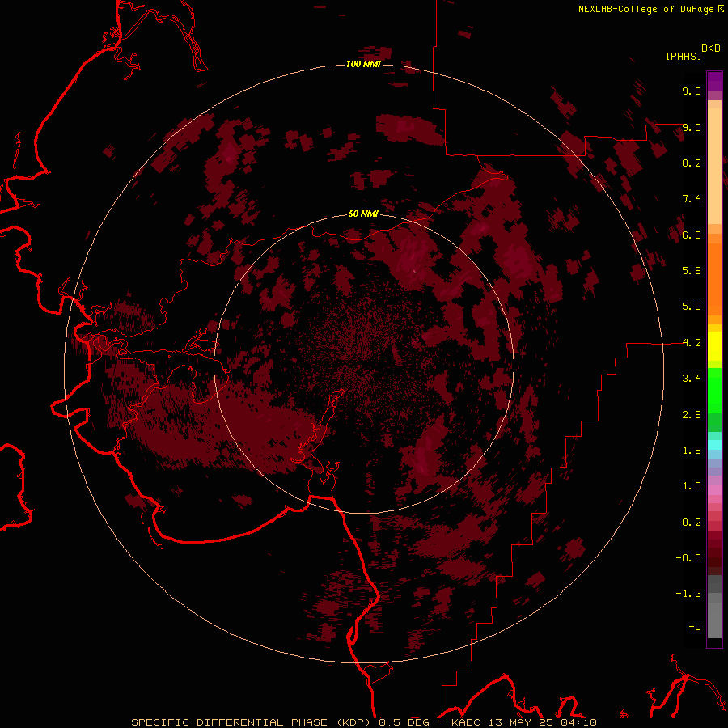This screenshot has width=728, height=728.
Task: Click the TH label on the color scale
Action: [x=695, y=630]
